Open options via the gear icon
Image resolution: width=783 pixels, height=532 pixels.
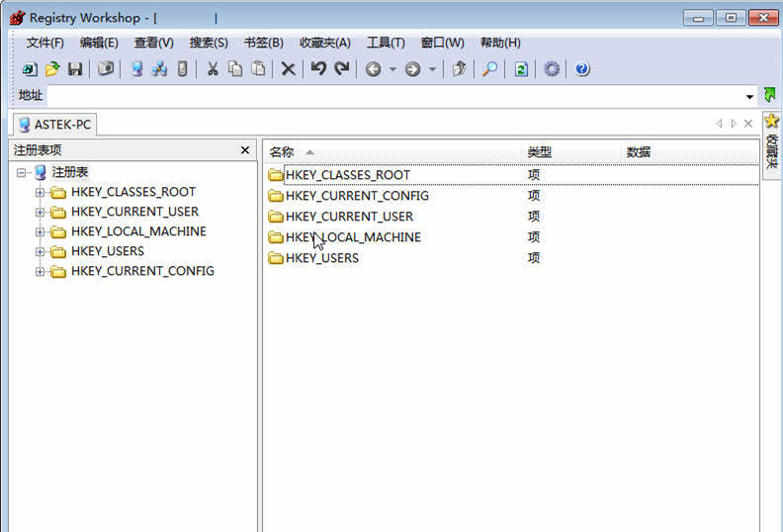(x=552, y=69)
